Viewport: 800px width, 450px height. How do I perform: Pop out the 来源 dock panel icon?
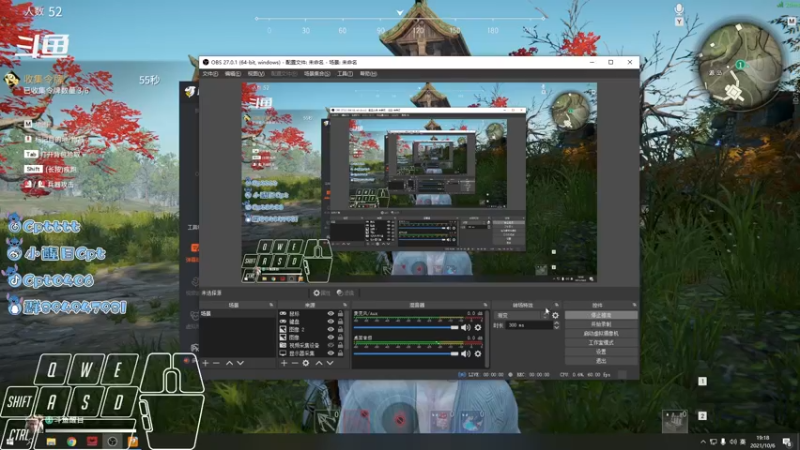click(x=344, y=305)
